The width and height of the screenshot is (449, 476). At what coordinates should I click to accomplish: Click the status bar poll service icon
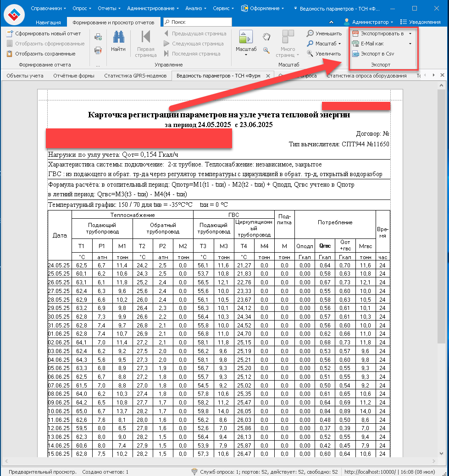[194, 472]
